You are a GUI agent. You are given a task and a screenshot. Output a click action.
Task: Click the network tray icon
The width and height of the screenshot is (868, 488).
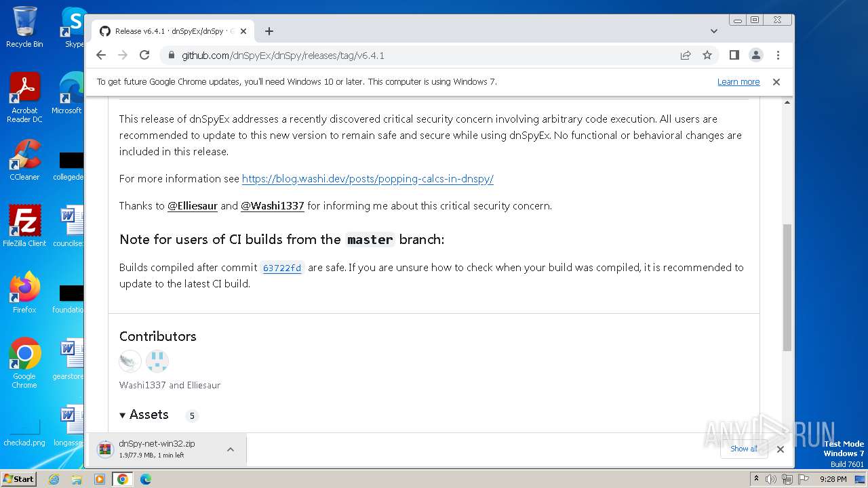(x=787, y=479)
